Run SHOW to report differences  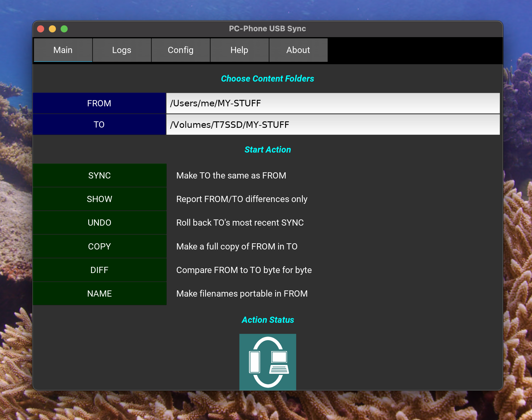[99, 199]
